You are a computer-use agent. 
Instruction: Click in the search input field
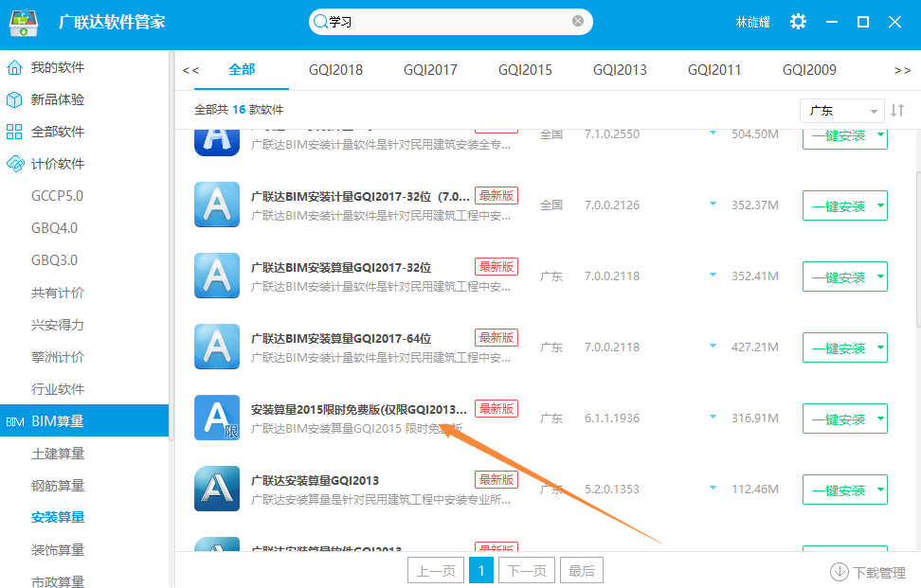(449, 22)
